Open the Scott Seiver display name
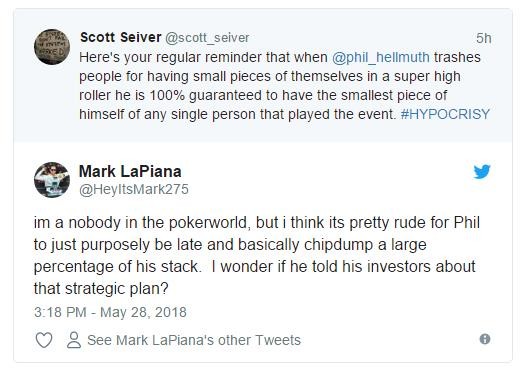The image size is (522, 370). tap(121, 37)
